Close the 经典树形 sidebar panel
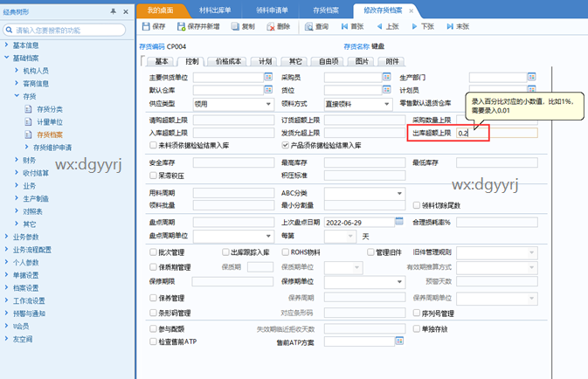This screenshot has height=379, width=588. pos(126,11)
